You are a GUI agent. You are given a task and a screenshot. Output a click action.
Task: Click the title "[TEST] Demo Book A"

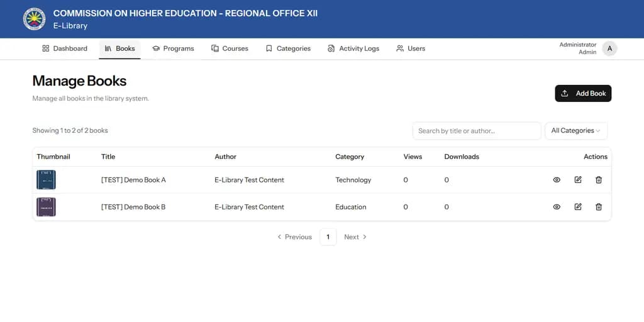[133, 180]
